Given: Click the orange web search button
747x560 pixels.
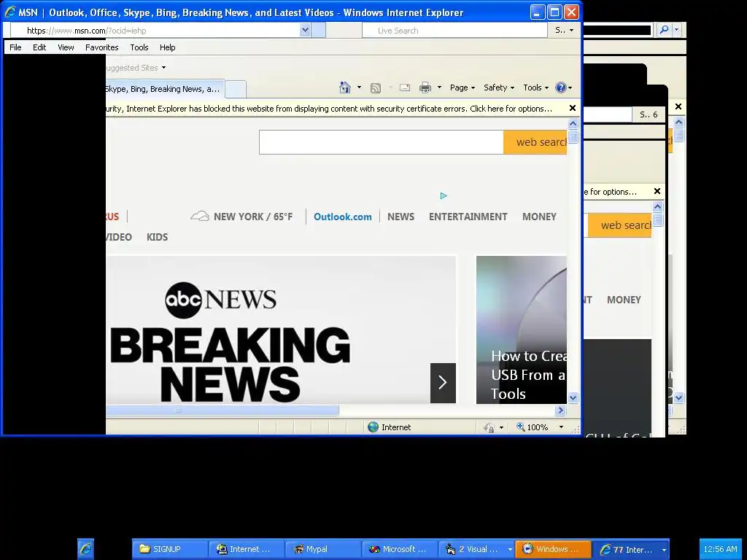Looking at the screenshot, I should 535,142.
